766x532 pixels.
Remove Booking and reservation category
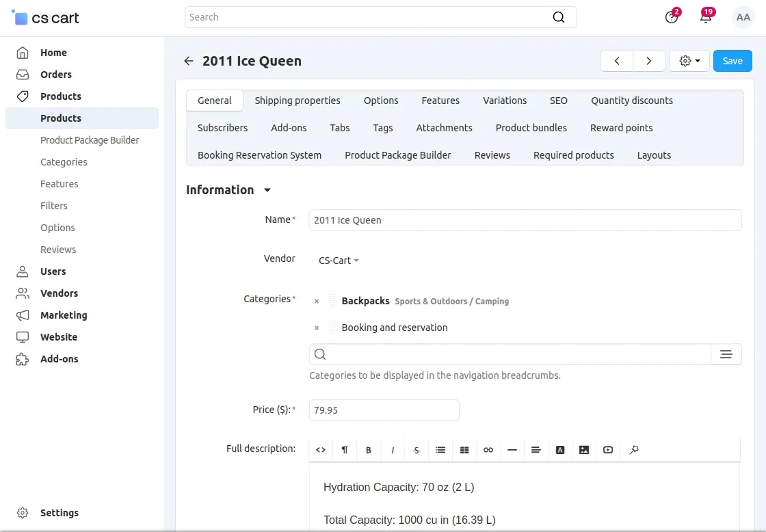(x=317, y=328)
